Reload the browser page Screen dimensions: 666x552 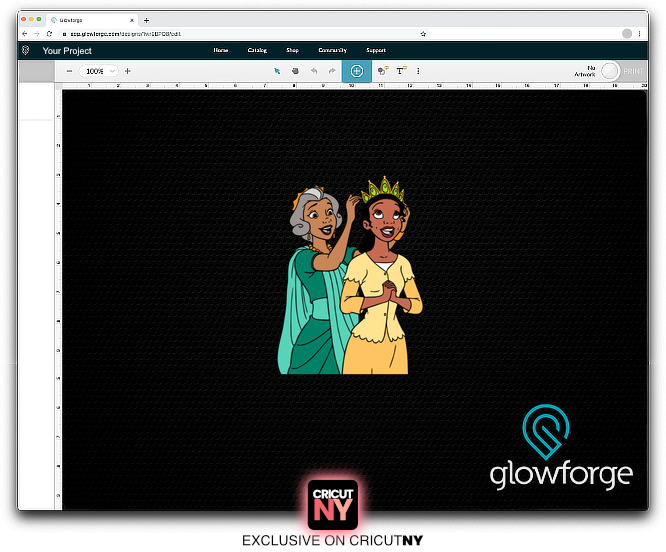pyautogui.click(x=49, y=34)
